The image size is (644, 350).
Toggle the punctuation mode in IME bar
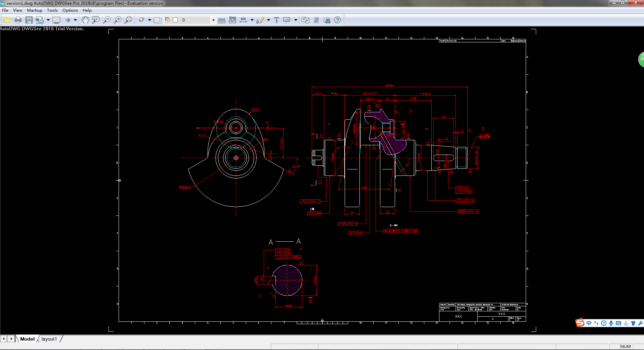coord(596,323)
